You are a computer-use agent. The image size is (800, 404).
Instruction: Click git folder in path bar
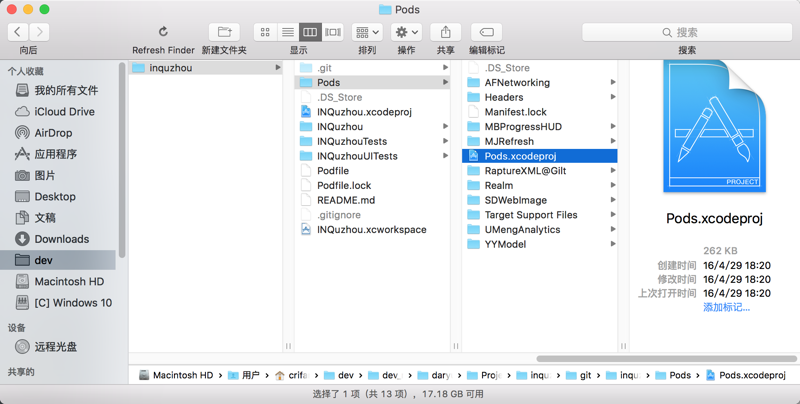[x=579, y=375]
